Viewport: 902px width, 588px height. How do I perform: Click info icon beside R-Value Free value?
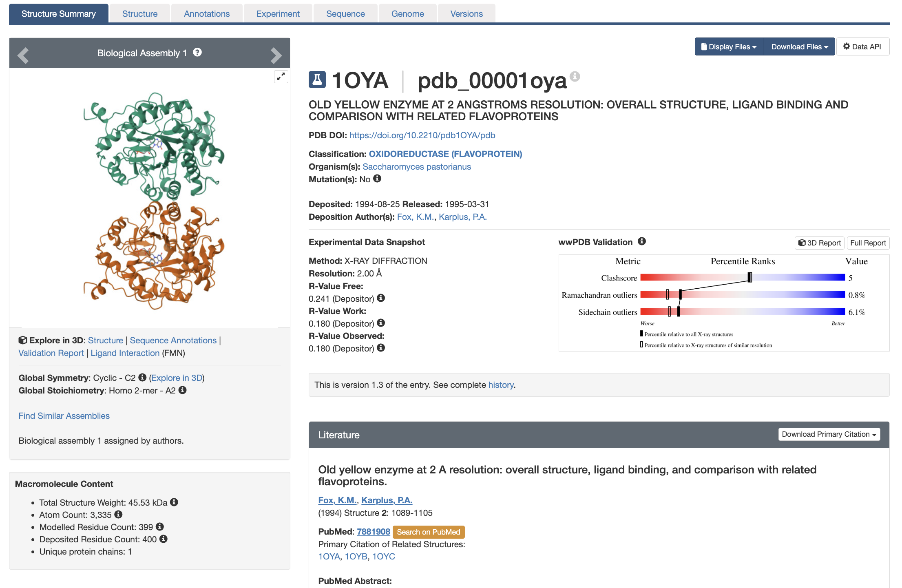tap(381, 298)
